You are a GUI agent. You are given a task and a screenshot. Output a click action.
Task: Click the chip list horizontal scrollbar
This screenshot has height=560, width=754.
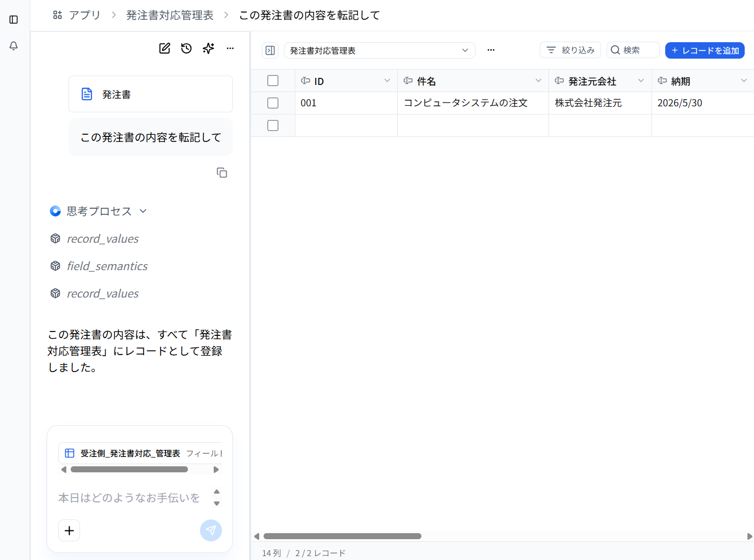pos(129,470)
